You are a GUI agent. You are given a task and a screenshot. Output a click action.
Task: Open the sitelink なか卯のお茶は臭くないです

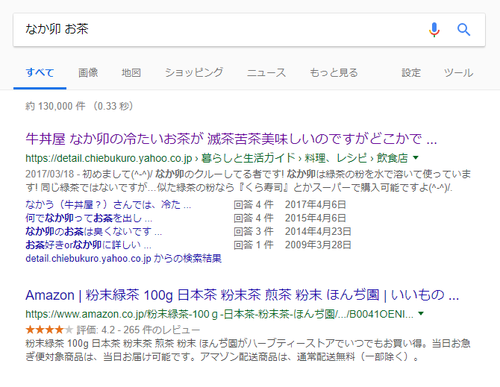click(94, 231)
